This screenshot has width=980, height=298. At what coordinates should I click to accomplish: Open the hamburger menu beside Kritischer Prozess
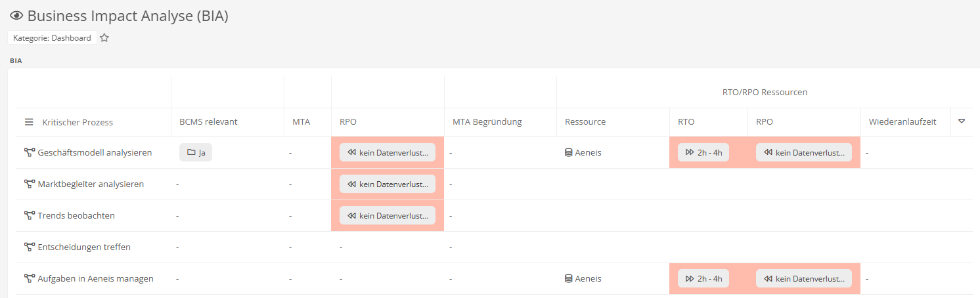(x=29, y=122)
